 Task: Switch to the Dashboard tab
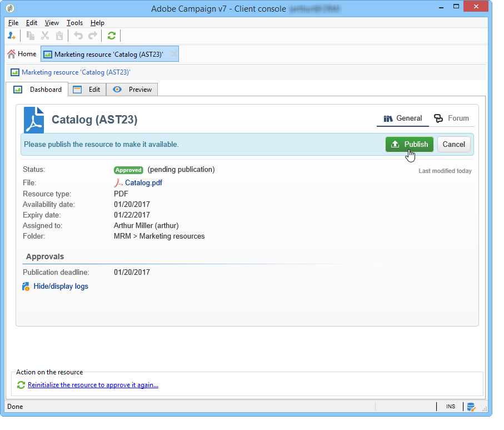(x=37, y=90)
